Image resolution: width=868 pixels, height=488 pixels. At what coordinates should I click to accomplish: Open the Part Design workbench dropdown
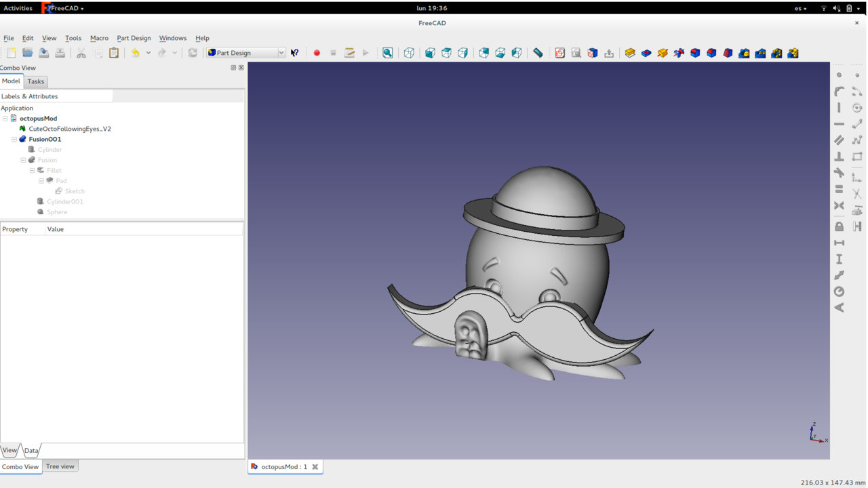click(x=246, y=53)
